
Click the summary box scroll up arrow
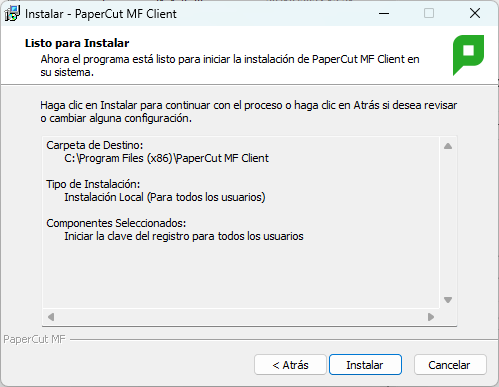coord(448,146)
